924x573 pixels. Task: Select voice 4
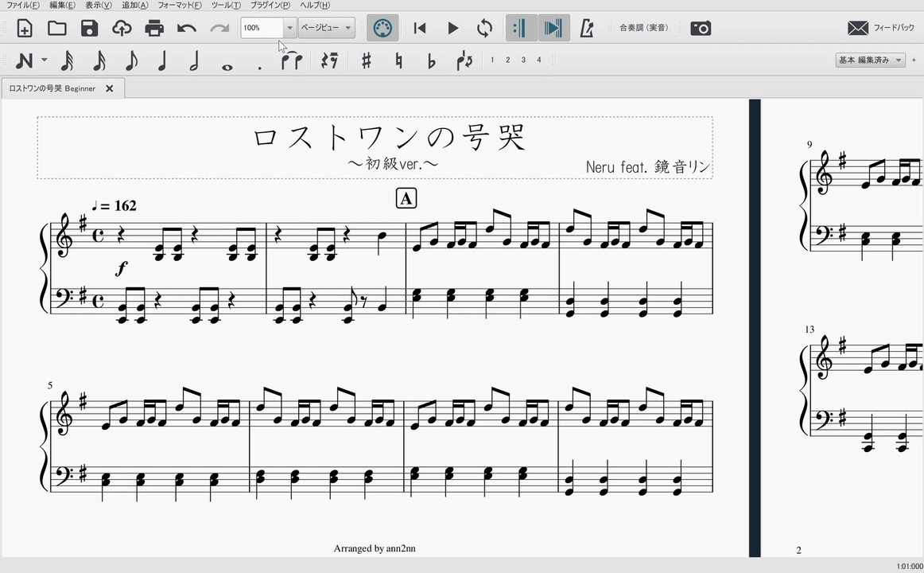(538, 60)
